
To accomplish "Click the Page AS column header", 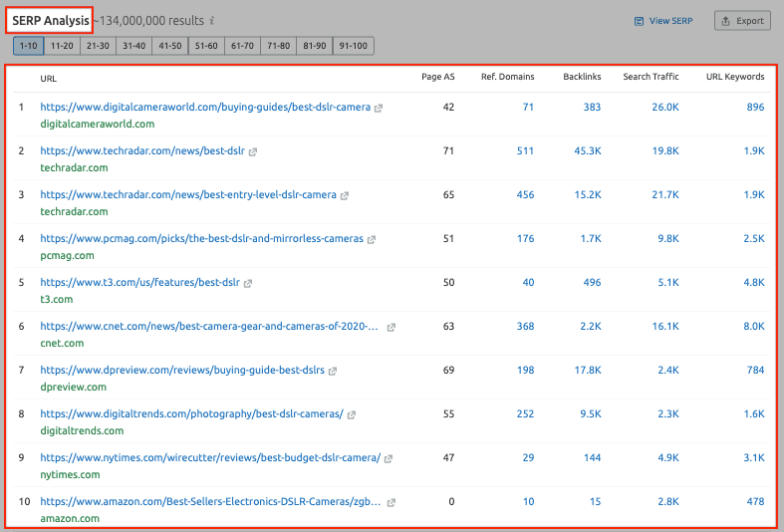I will 438,77.
